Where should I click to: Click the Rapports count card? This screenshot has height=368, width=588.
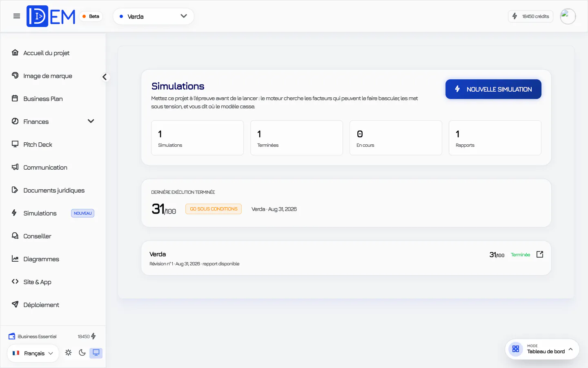[495, 138]
